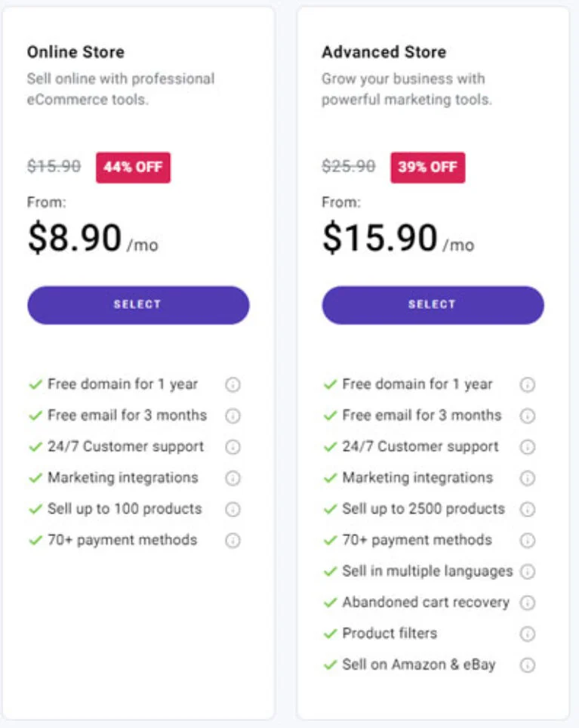
Task: Click the 39% OFF discount badge
Action: pyautogui.click(x=428, y=167)
